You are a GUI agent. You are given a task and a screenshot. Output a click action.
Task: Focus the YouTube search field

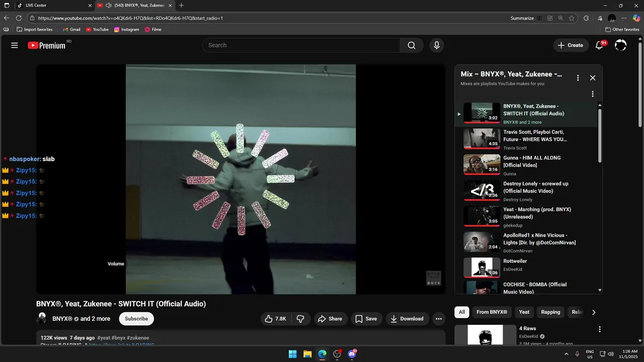tap(301, 45)
